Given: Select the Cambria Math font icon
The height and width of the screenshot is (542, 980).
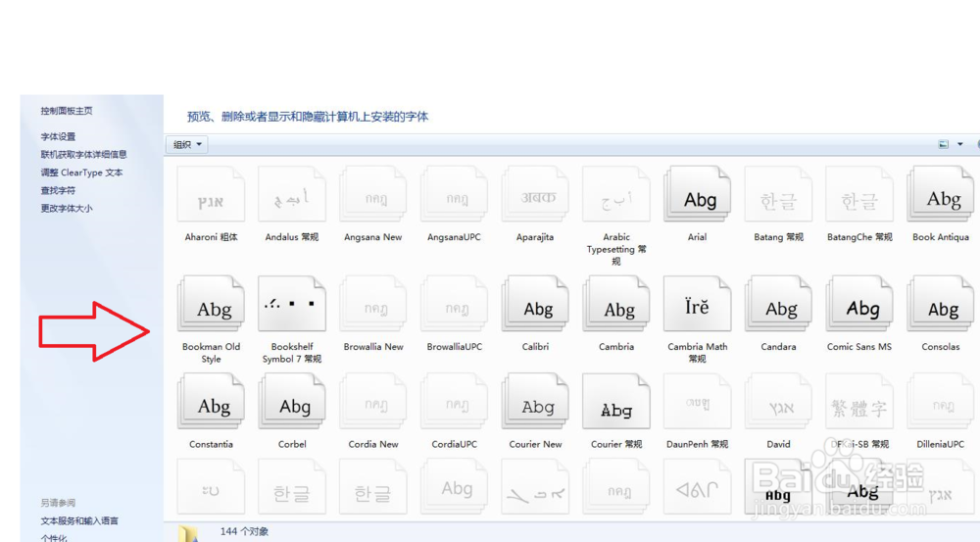Looking at the screenshot, I should [698, 304].
